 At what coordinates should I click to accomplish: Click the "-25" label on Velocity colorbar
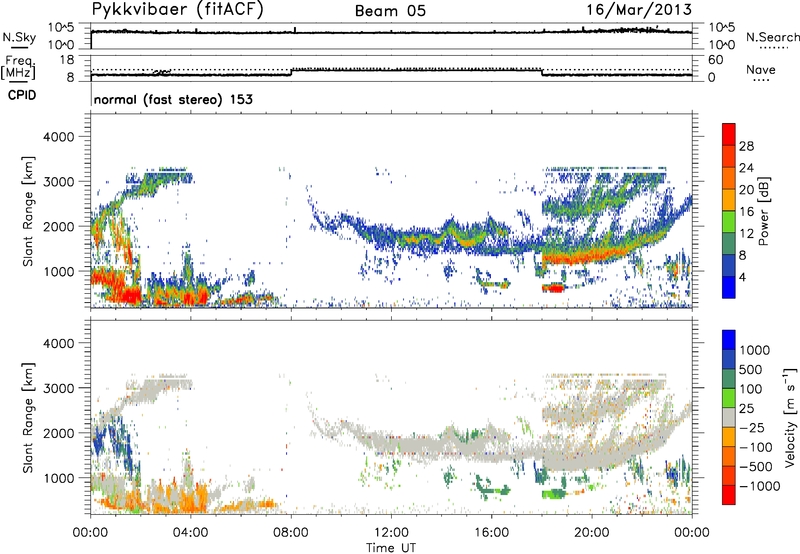pyautogui.click(x=751, y=427)
